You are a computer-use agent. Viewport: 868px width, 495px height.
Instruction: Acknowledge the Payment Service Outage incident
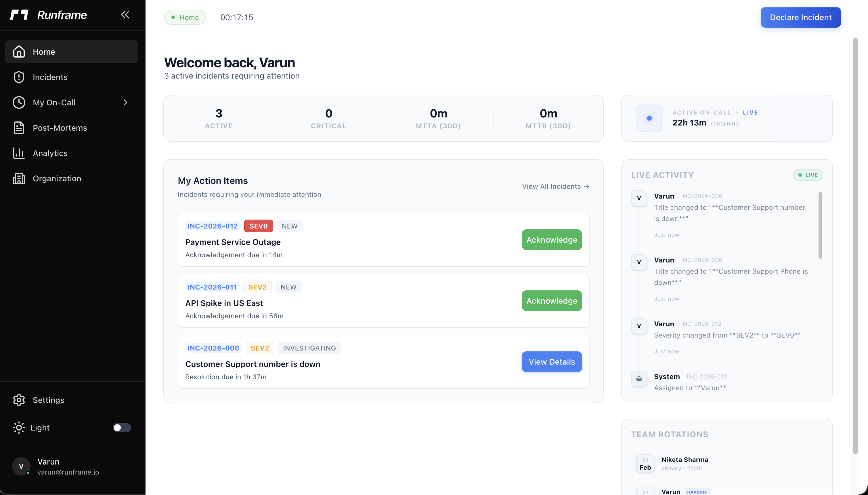551,240
